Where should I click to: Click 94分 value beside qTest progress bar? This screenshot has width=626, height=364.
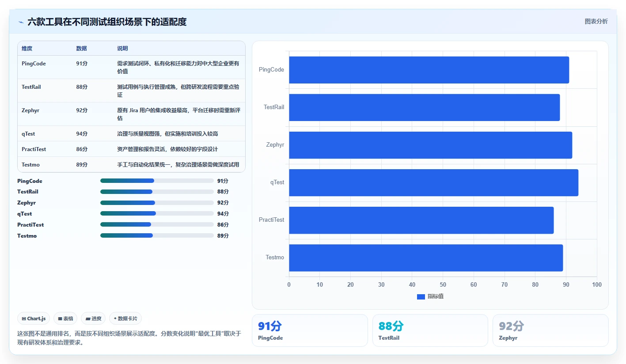223,214
